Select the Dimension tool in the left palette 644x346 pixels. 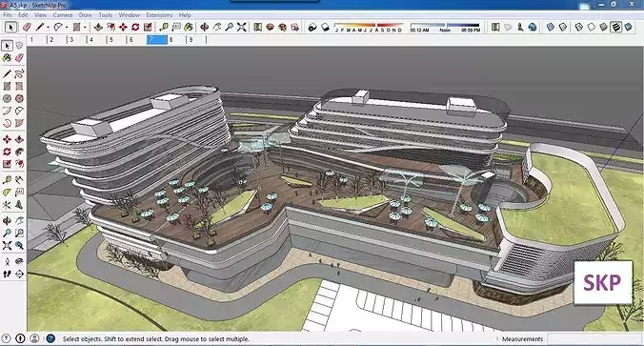pos(19,180)
